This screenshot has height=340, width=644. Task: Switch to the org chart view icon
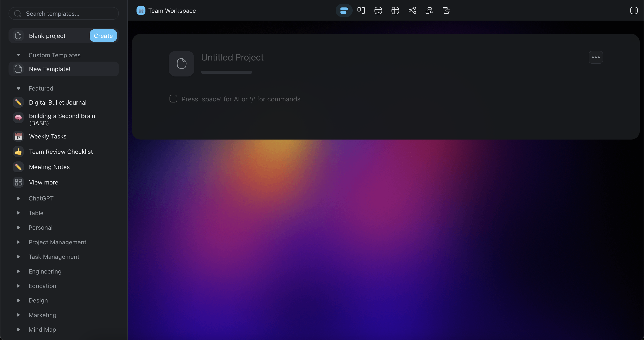(429, 10)
